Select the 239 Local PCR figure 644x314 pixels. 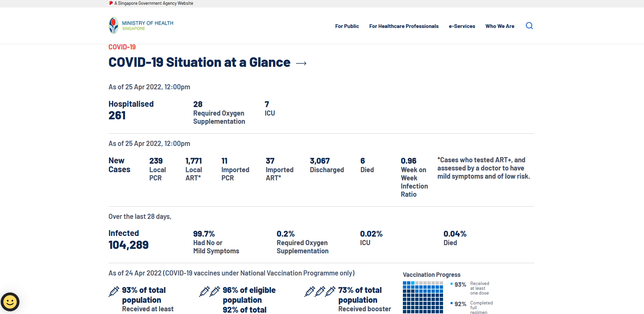157,169
